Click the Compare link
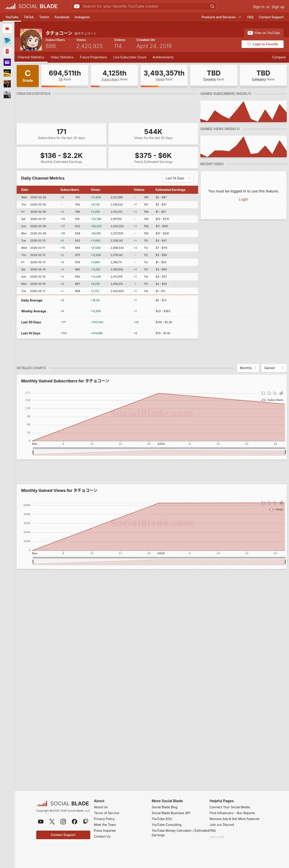 tap(279, 57)
